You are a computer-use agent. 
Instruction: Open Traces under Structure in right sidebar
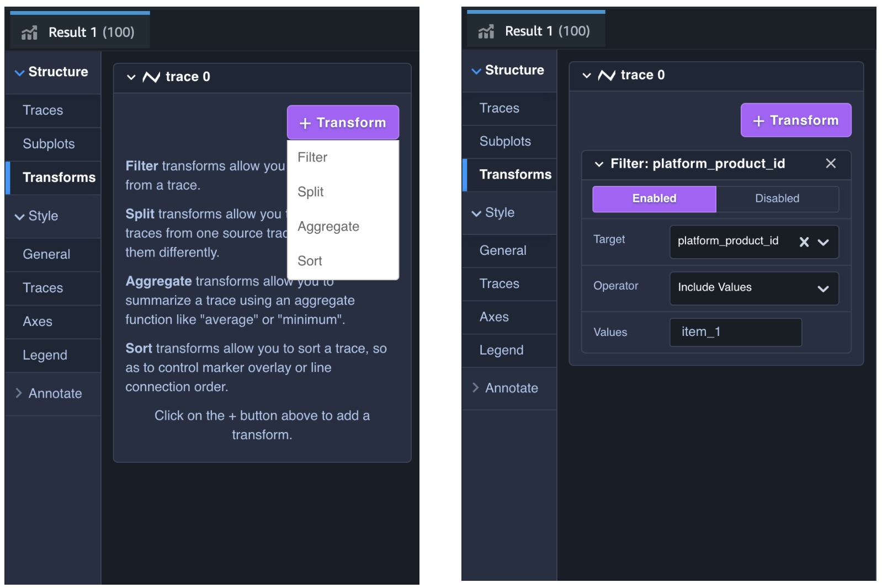(509, 108)
